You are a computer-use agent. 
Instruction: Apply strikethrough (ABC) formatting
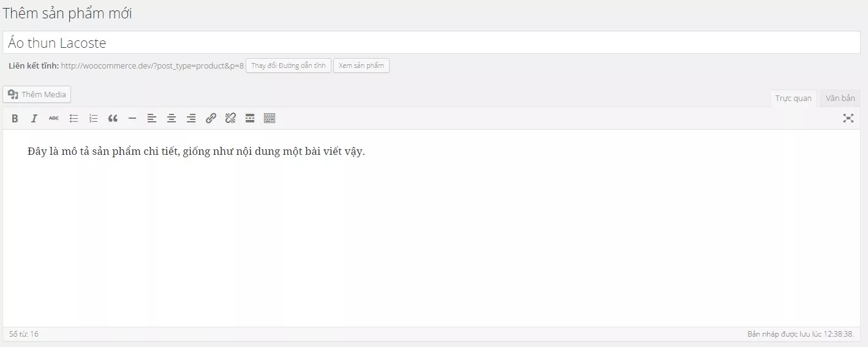click(54, 119)
